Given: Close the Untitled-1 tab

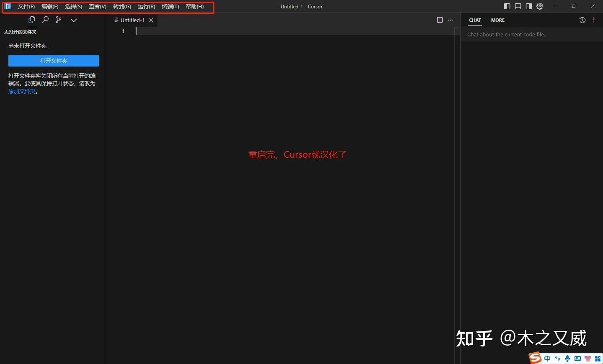Looking at the screenshot, I should [x=151, y=20].
